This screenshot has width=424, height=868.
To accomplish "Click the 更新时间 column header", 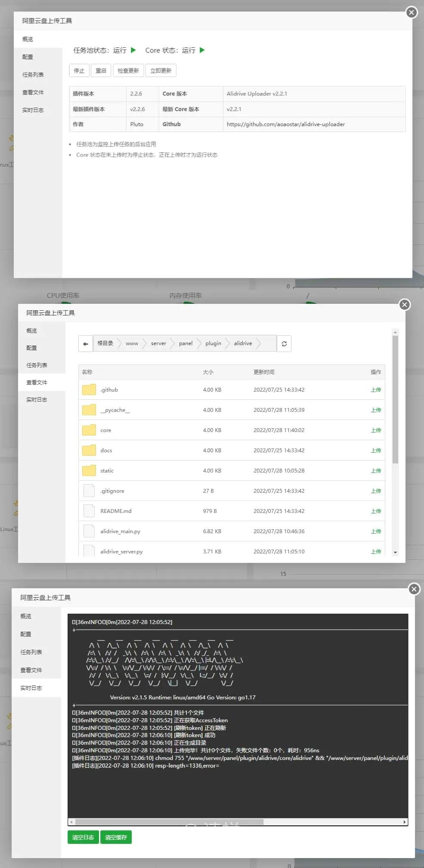I will (264, 372).
